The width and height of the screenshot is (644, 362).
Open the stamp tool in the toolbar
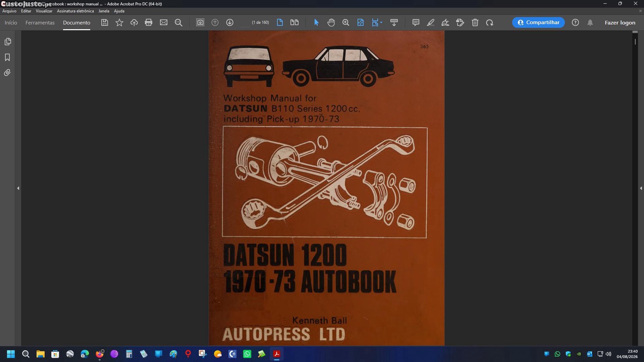tap(460, 22)
